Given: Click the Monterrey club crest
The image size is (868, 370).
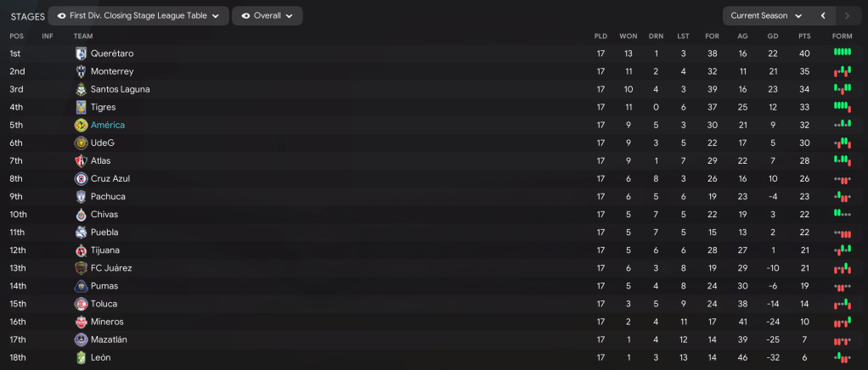Looking at the screenshot, I should [x=81, y=71].
